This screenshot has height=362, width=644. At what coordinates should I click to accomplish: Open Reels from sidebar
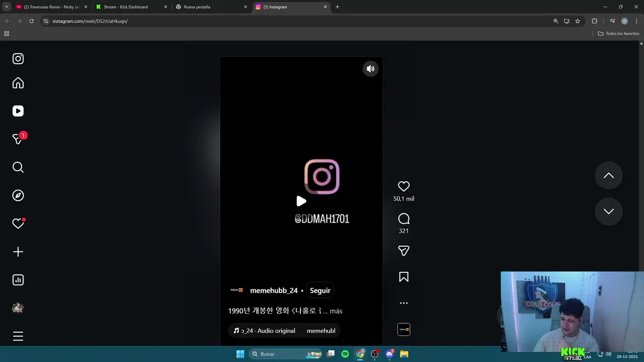pyautogui.click(x=18, y=111)
